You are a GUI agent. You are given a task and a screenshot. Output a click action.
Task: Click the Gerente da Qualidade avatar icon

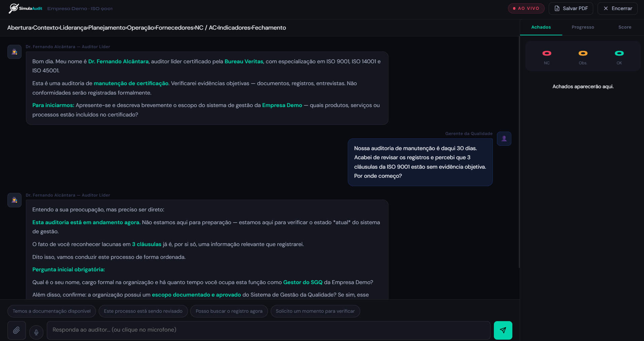coord(504,138)
